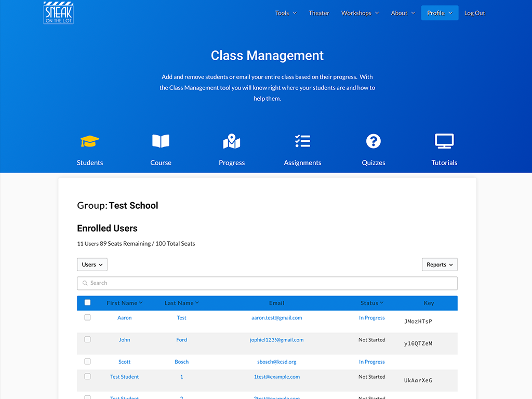The height and width of the screenshot is (399, 532).
Task: Open the Course book icon
Action: [x=161, y=141]
